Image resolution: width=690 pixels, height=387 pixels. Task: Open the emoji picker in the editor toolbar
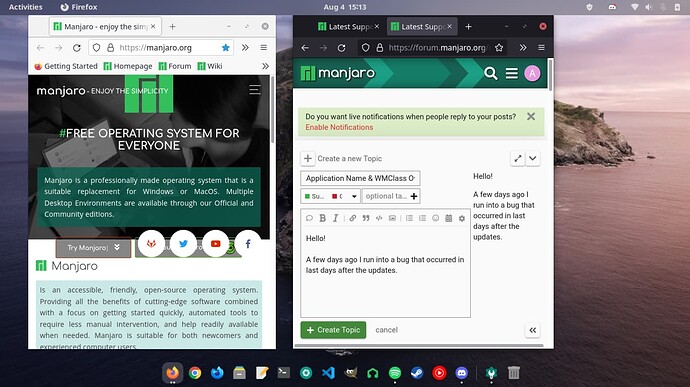pyautogui.click(x=435, y=218)
